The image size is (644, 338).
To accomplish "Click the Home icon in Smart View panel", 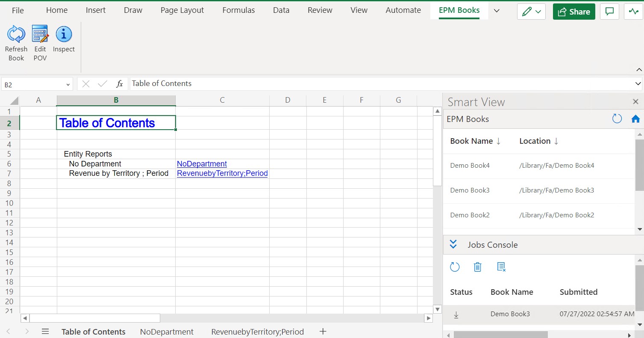I will (x=635, y=119).
